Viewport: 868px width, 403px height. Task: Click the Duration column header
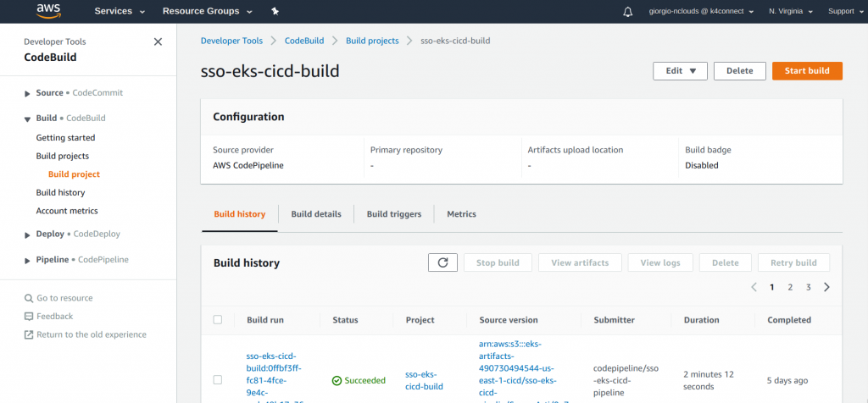(x=701, y=319)
